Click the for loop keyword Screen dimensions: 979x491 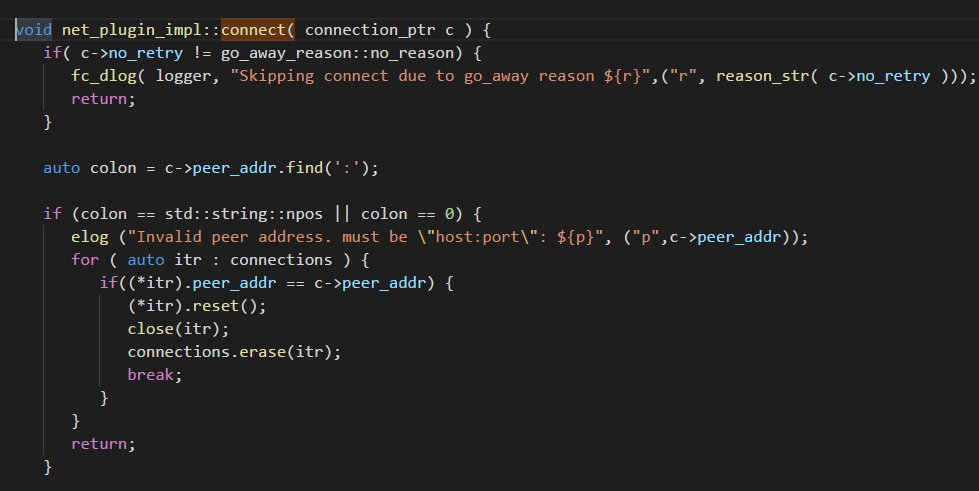tap(85, 260)
